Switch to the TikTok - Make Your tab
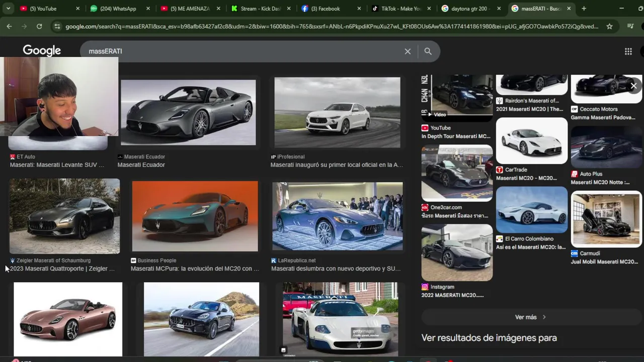Screen dimensions: 644x362 coord(400,9)
